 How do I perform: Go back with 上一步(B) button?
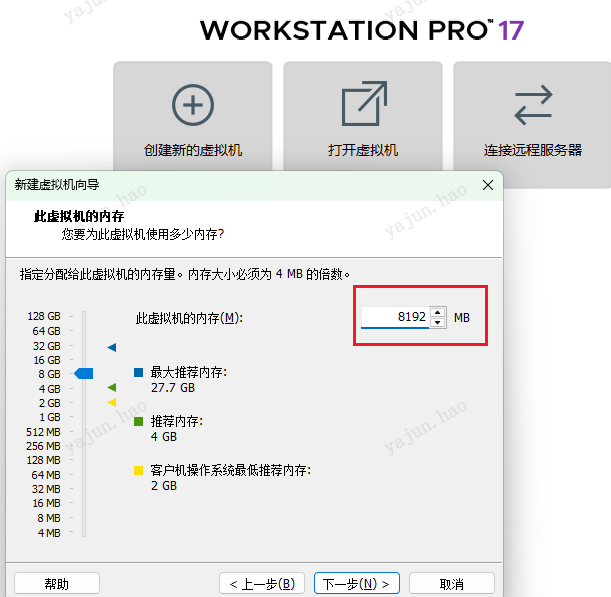262,584
